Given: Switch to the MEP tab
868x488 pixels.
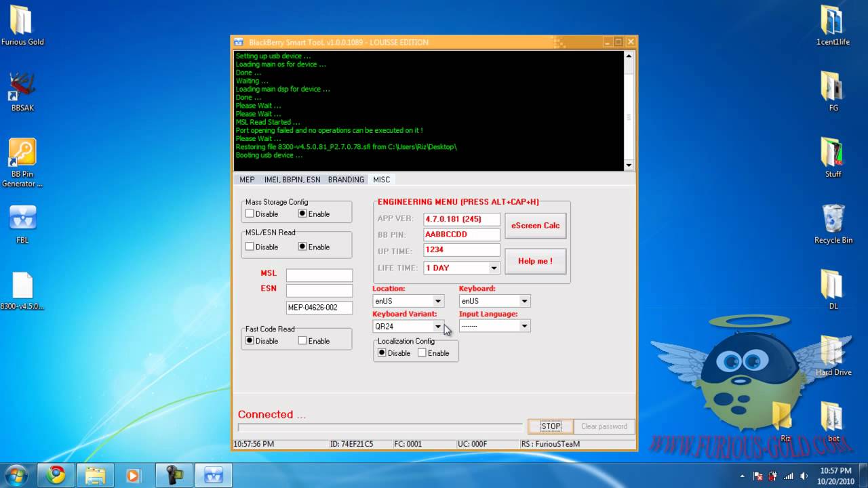Looking at the screenshot, I should 247,180.
